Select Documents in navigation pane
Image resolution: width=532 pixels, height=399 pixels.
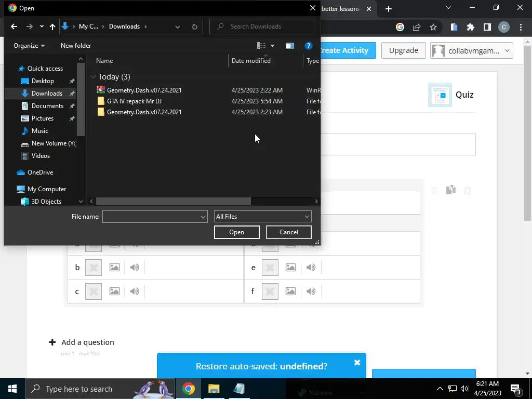click(47, 106)
